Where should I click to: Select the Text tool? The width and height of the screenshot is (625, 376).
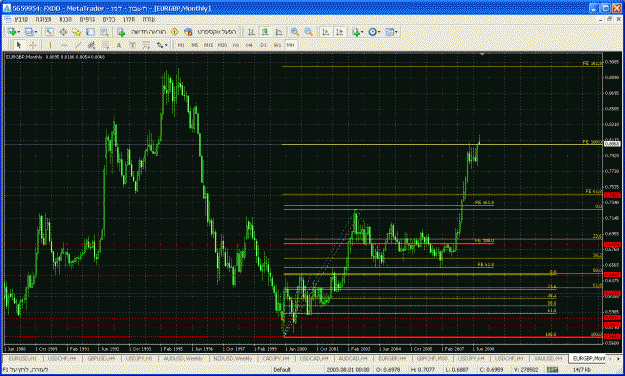[119, 45]
